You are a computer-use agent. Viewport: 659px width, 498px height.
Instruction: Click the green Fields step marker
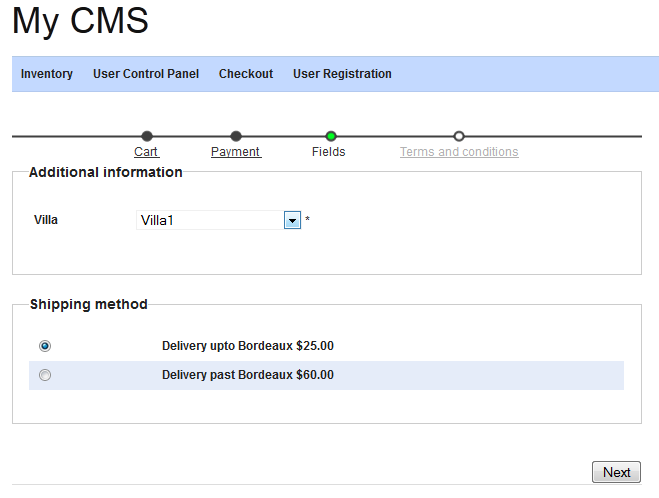(x=331, y=136)
